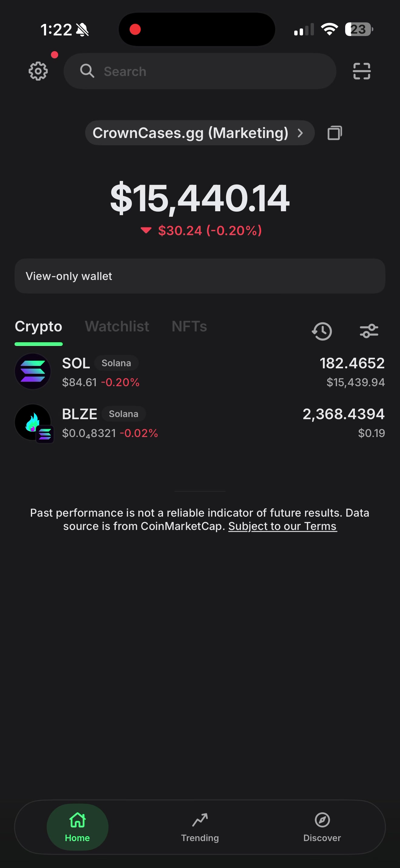Open the Subject to our Terms link
400x868 pixels.
click(x=283, y=526)
